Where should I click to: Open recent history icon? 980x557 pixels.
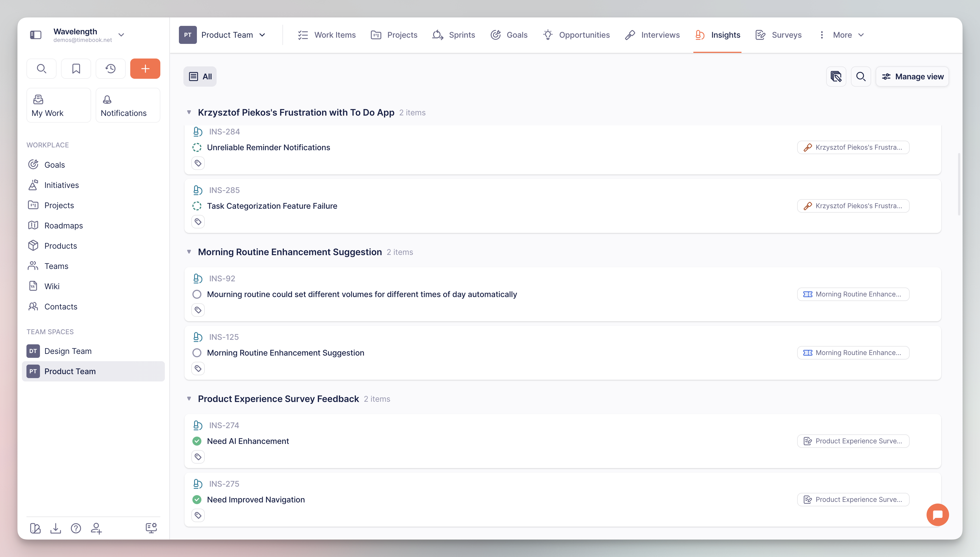(x=111, y=68)
